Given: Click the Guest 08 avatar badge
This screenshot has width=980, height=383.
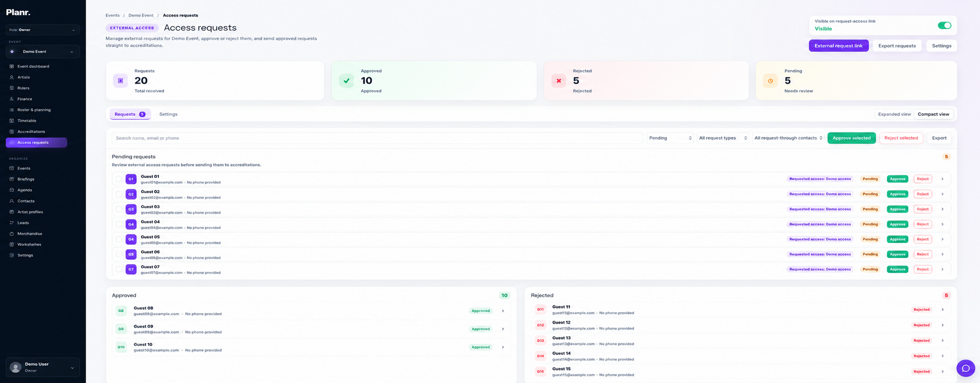Looking at the screenshot, I should click(121, 311).
